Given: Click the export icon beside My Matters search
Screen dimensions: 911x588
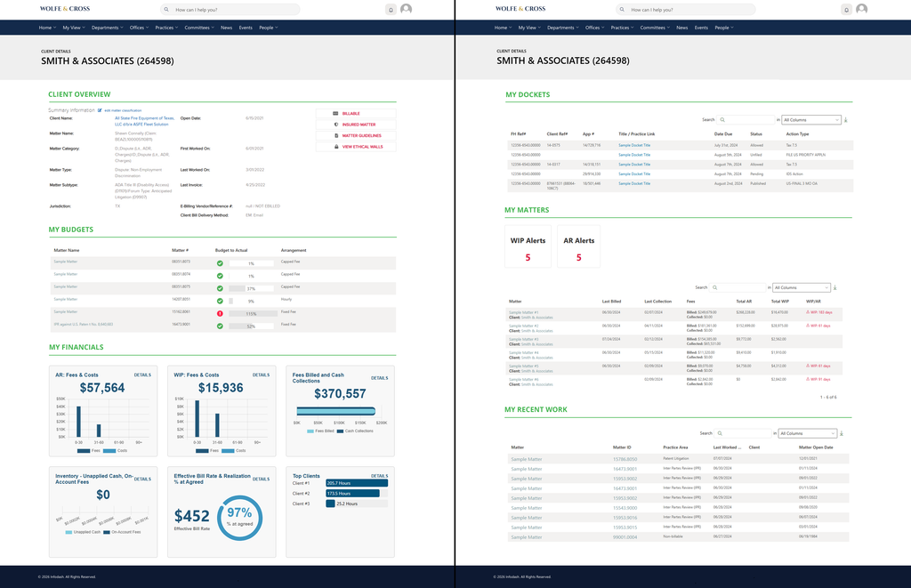Looking at the screenshot, I should (x=834, y=287).
